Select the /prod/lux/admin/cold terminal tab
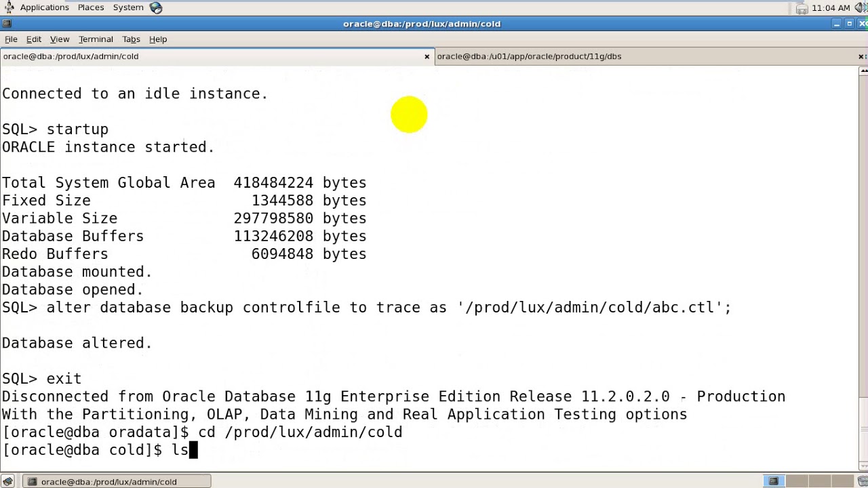868x488 pixels. pos(217,56)
